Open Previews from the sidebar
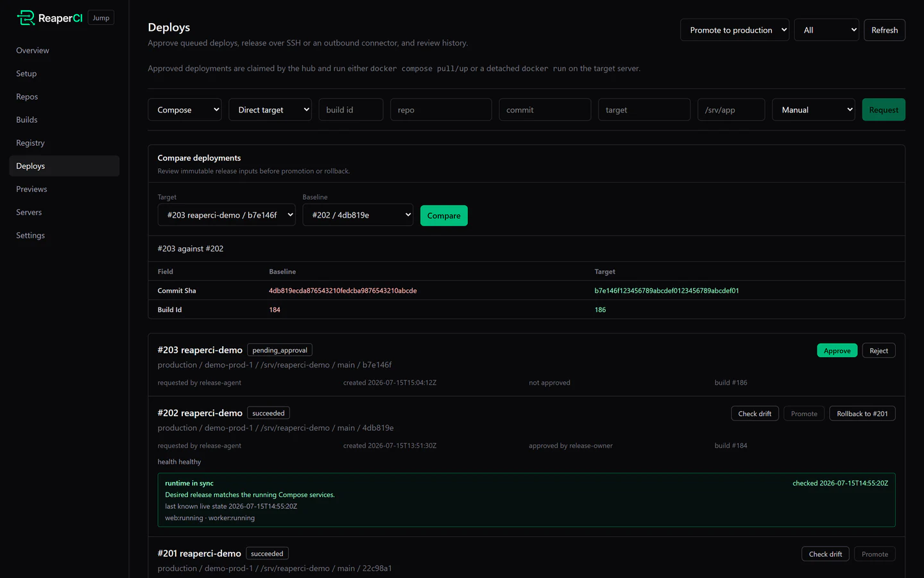This screenshot has width=924, height=578. pos(64,189)
